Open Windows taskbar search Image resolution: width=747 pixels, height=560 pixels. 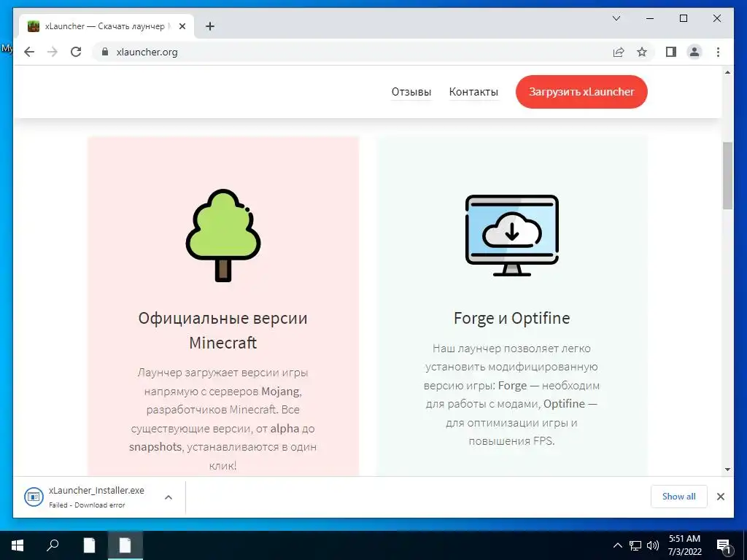[x=53, y=545]
